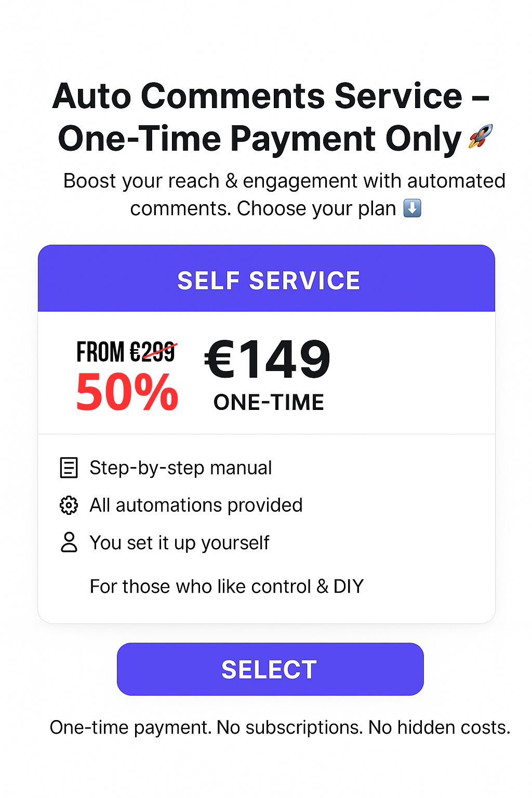
Task: Click the Auto Comments Service heading
Action: pos(270,96)
